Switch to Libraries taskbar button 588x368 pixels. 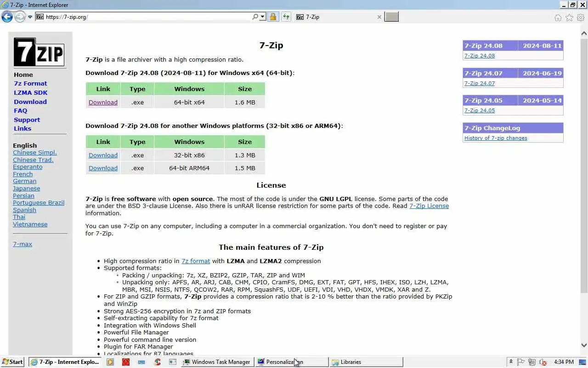tap(366, 362)
